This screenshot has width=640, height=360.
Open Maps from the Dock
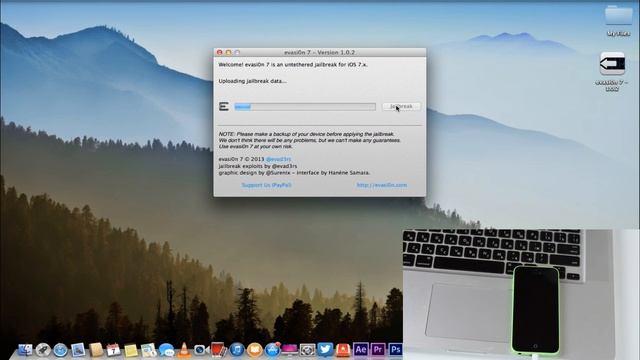click(149, 350)
